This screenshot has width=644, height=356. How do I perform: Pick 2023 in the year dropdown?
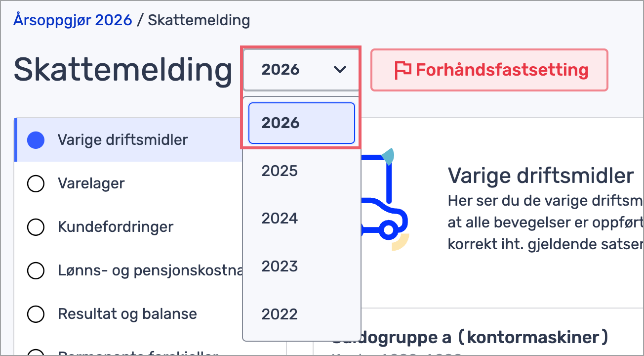click(x=280, y=267)
